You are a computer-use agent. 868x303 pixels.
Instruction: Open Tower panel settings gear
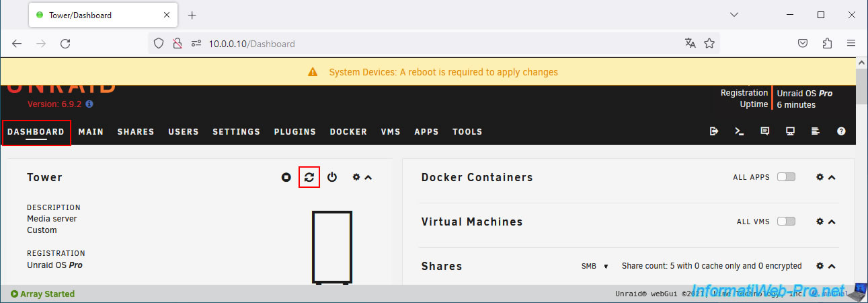pos(356,177)
